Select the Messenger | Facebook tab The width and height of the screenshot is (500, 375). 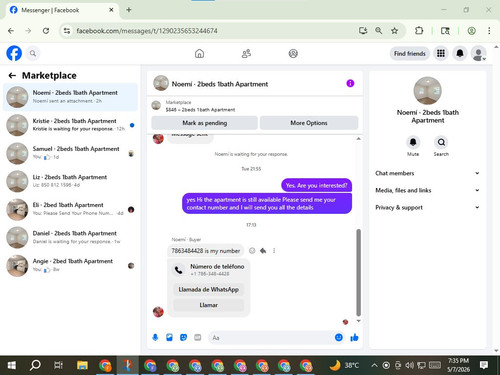62,10
